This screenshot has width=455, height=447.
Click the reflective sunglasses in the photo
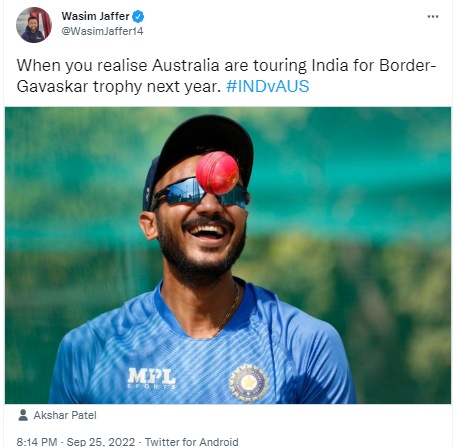200,193
